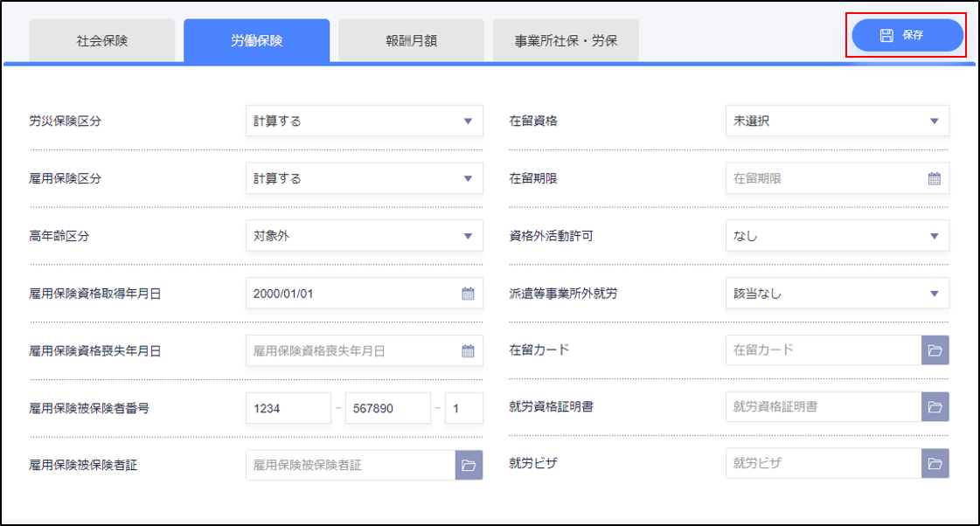Open the 在留期限 calendar icon

click(x=934, y=178)
